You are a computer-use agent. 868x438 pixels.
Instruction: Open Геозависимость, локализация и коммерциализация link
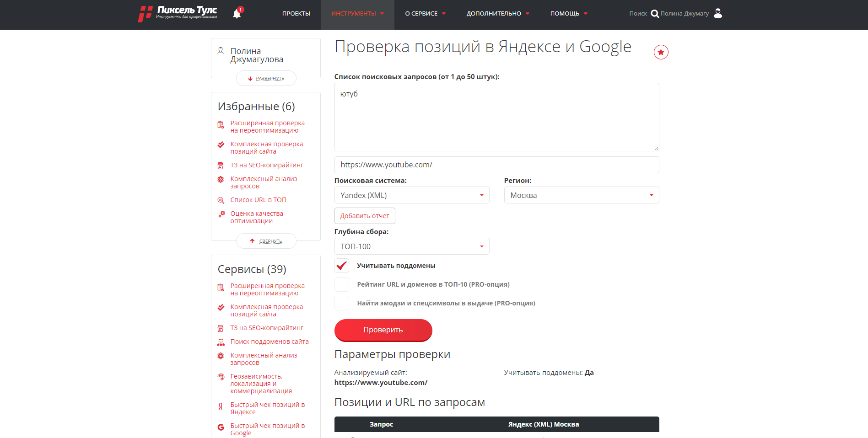pos(261,384)
